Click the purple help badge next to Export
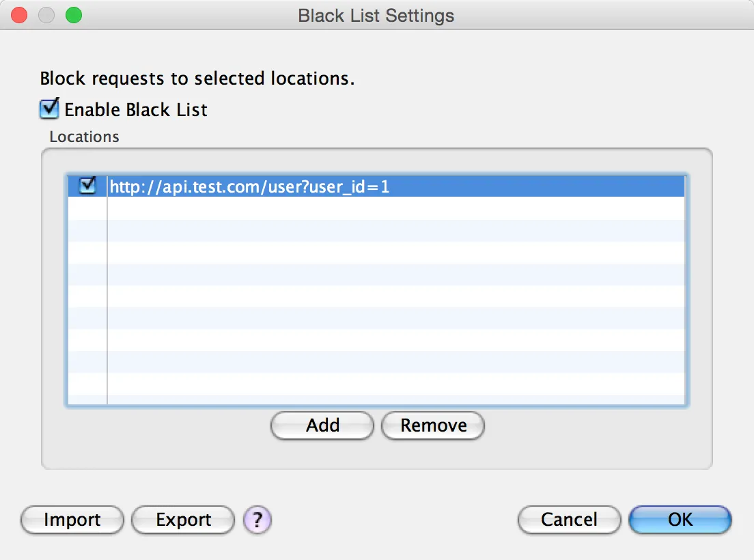This screenshot has height=560, width=754. point(257,520)
